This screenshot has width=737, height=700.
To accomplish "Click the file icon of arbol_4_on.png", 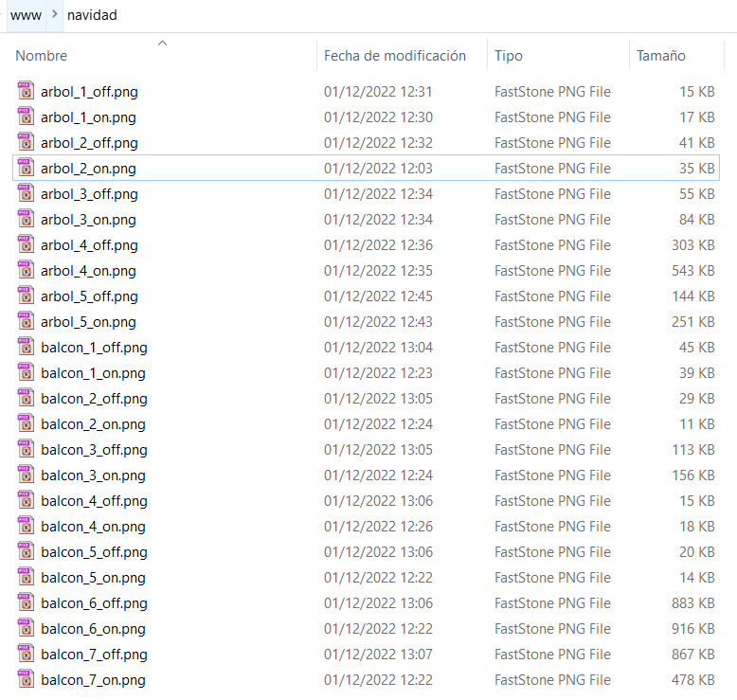I will click(x=26, y=270).
